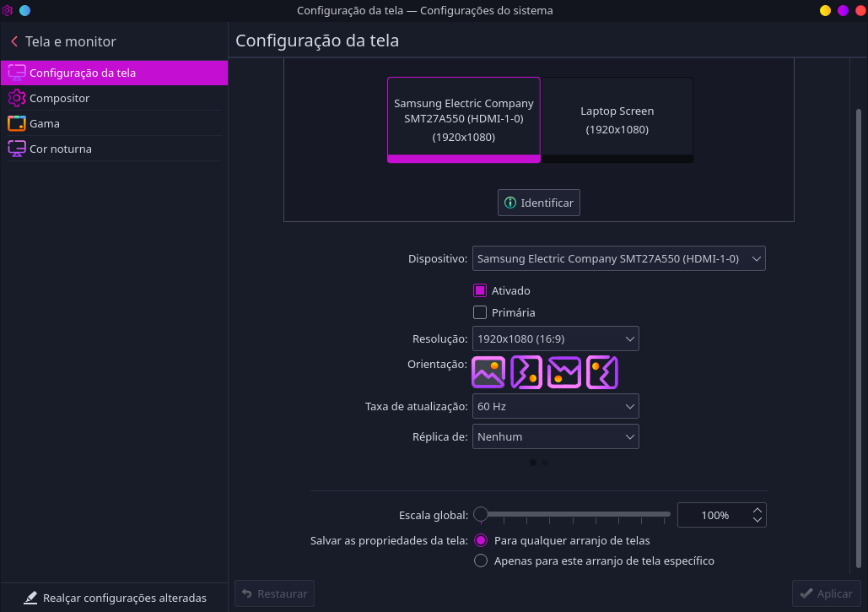Open the Cor noturna settings page

pos(114,149)
